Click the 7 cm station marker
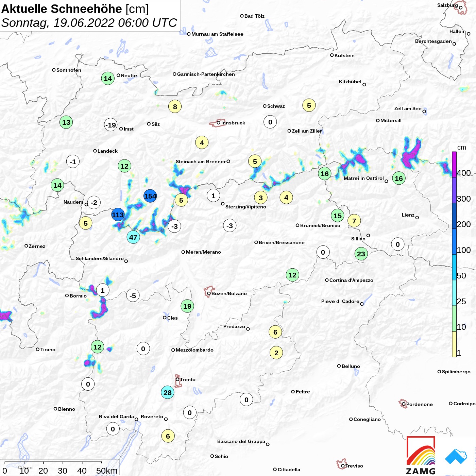The image size is (476, 476). (x=354, y=221)
